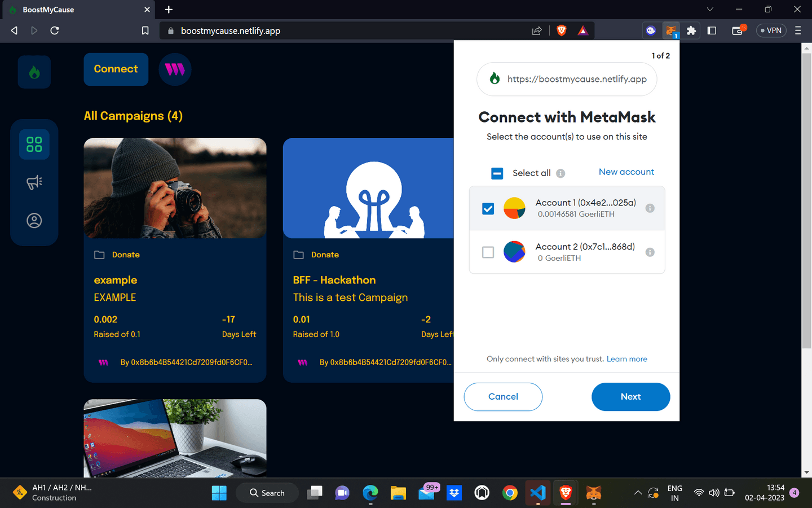Click the share page icon in address bar
The height and width of the screenshot is (508, 812).
pos(537,31)
